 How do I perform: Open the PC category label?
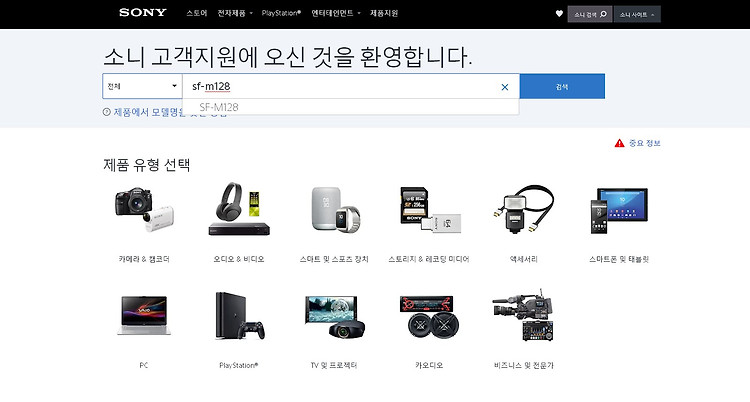(x=143, y=365)
